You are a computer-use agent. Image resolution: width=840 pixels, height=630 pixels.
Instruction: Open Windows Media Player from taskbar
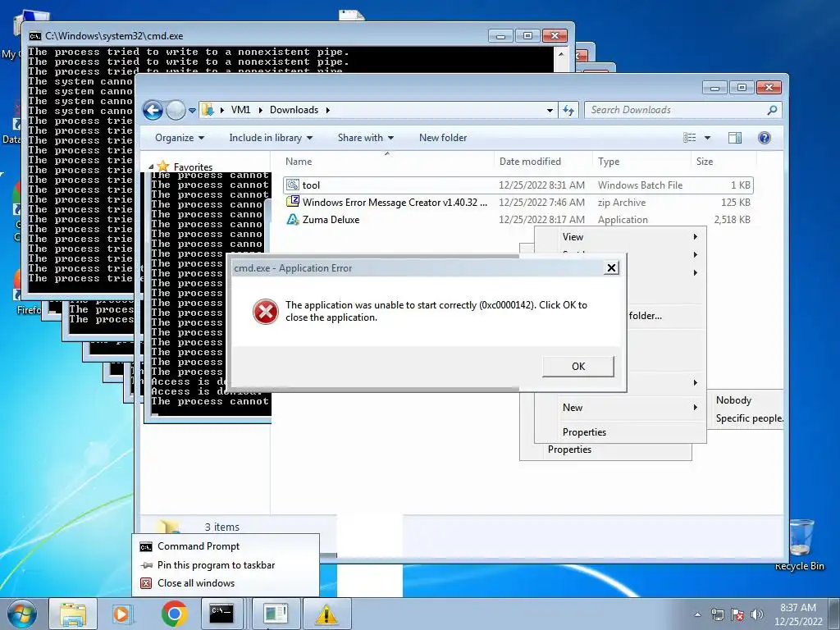pyautogui.click(x=123, y=614)
